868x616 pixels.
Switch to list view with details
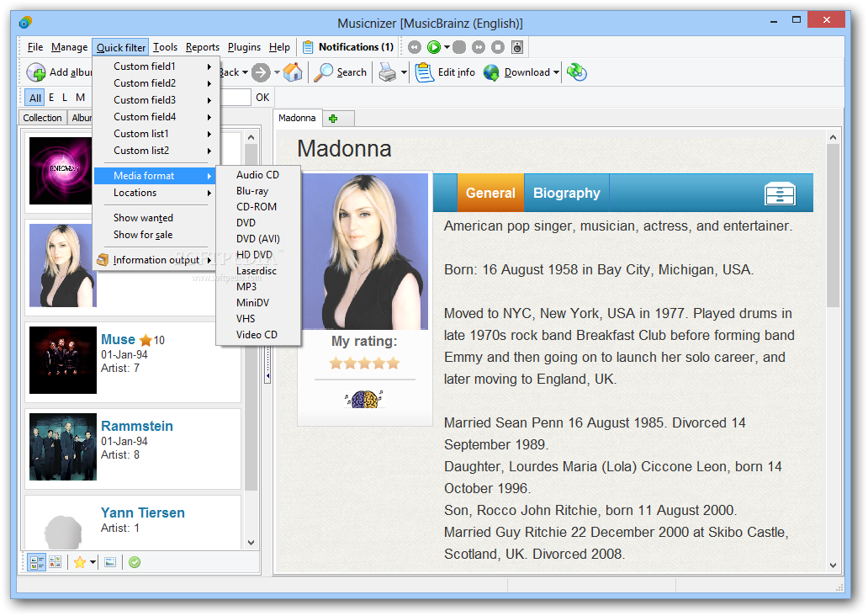coord(37,562)
